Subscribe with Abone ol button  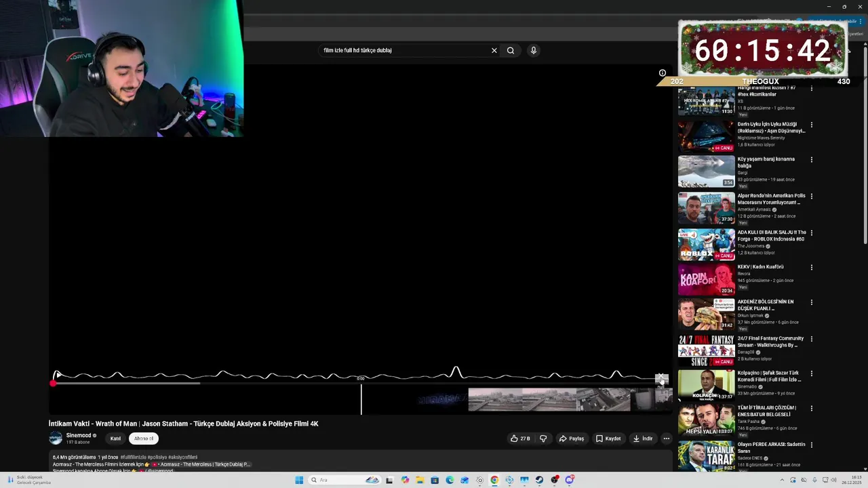143,439
